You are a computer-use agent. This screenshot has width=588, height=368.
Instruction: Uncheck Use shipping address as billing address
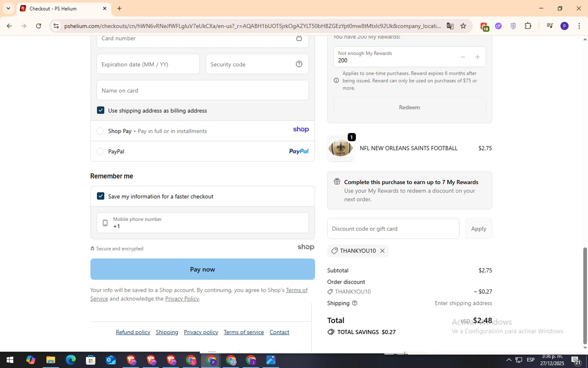tap(101, 110)
